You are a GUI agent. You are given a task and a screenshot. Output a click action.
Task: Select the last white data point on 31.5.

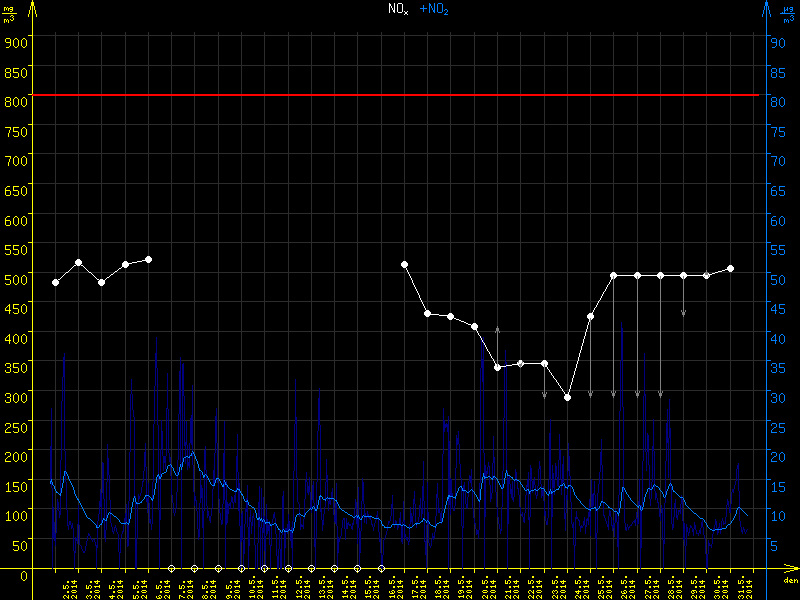pos(731,268)
